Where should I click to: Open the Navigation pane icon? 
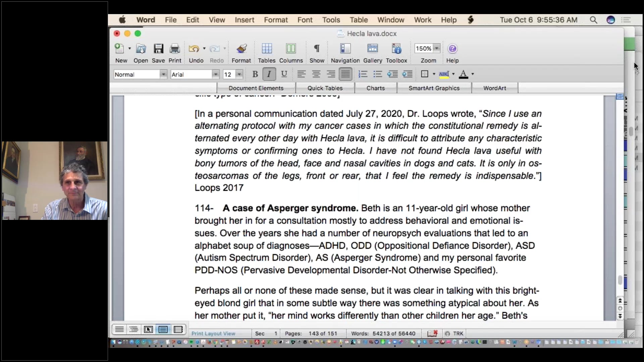click(345, 49)
